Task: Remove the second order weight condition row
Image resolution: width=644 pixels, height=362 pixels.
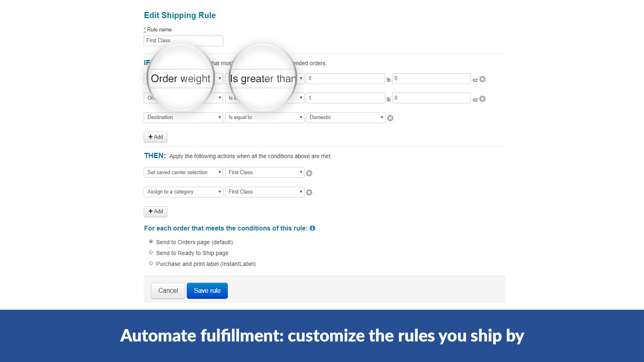Action: pyautogui.click(x=483, y=99)
